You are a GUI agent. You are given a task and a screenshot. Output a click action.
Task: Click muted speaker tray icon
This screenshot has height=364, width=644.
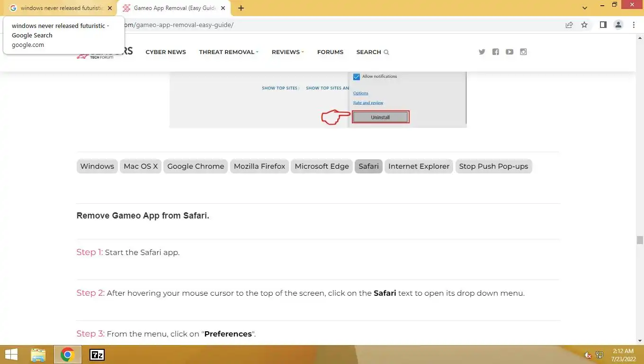pos(588,355)
